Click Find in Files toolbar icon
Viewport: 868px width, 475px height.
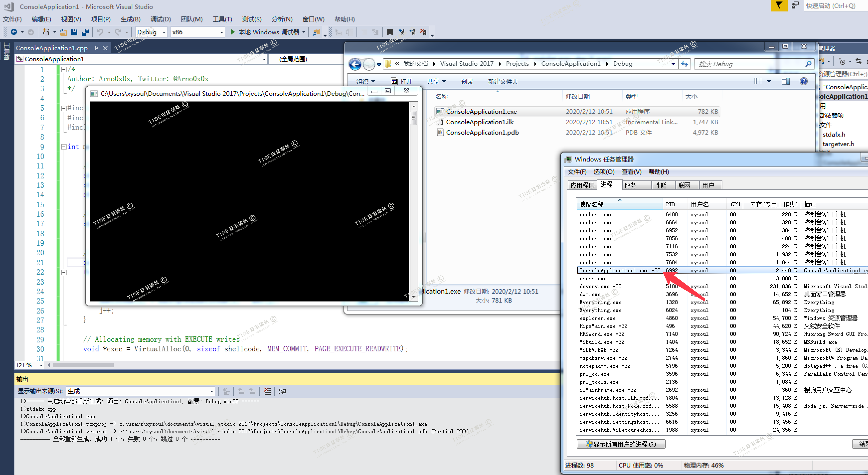tap(316, 32)
